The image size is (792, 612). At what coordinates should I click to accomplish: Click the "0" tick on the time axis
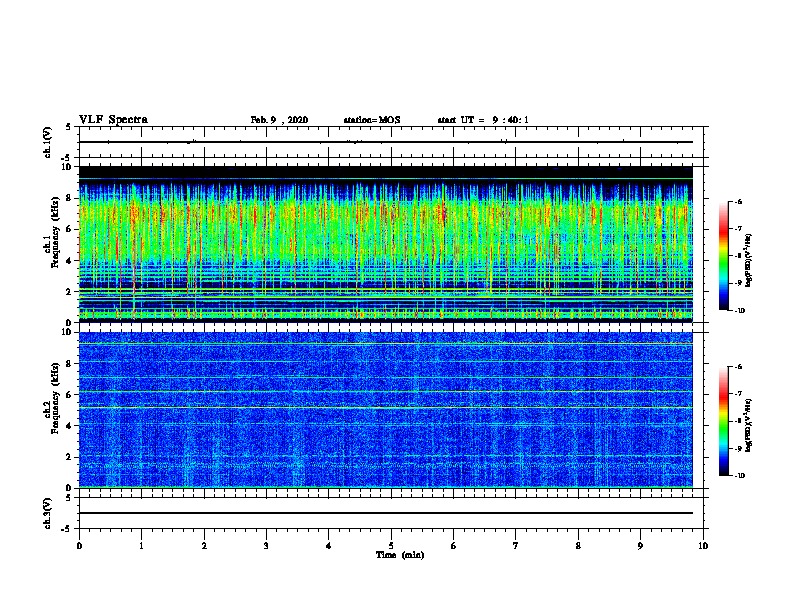[x=79, y=546]
